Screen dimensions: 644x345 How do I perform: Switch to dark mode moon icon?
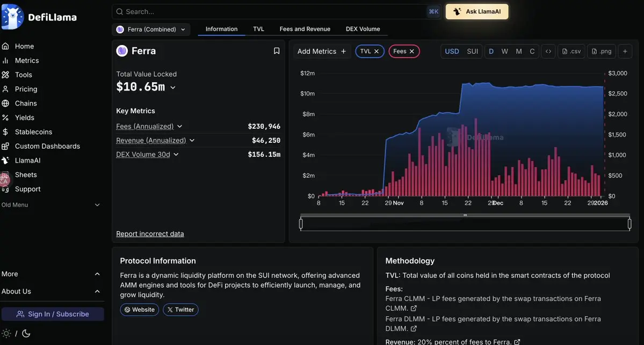[26, 333]
